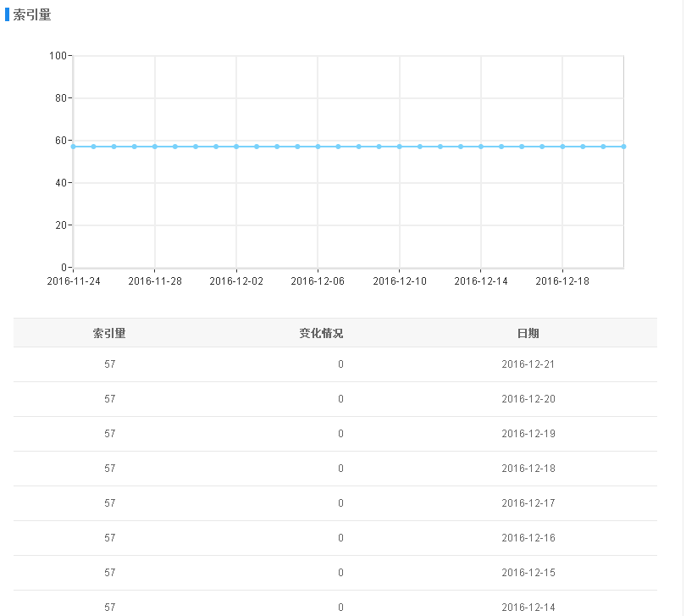Select the chart data point for 2016-12-14
The image size is (686, 616).
pos(481,147)
